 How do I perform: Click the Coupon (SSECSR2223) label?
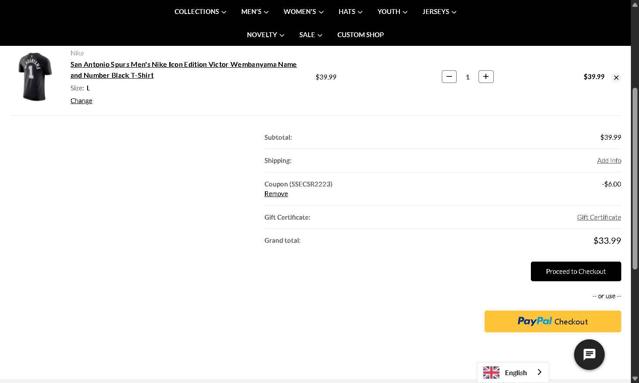pos(298,184)
